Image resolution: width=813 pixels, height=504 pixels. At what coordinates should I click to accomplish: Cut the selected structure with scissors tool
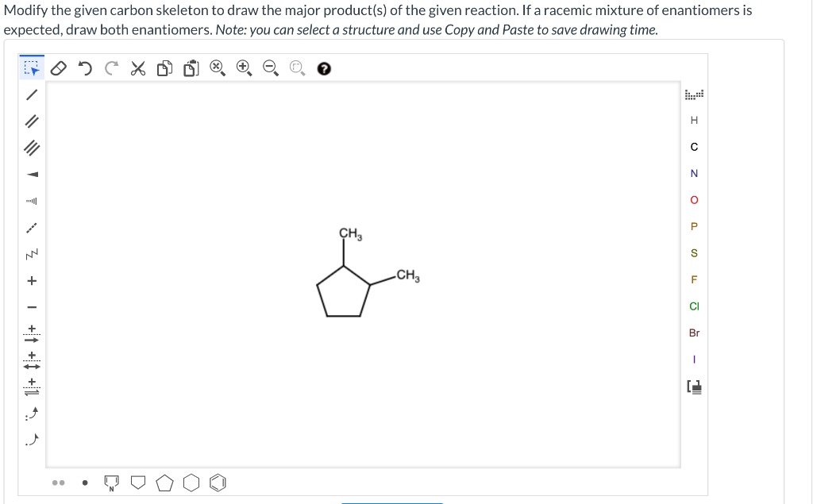coord(137,69)
